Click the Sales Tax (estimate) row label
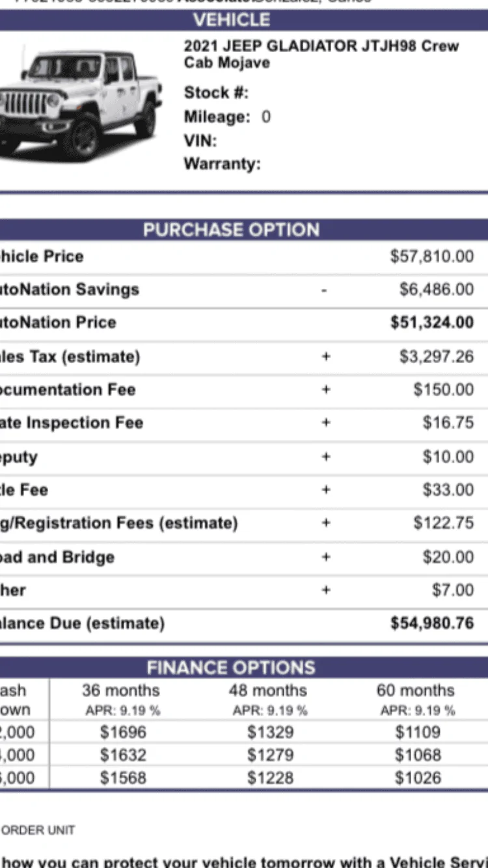The height and width of the screenshot is (868, 488). [70, 357]
